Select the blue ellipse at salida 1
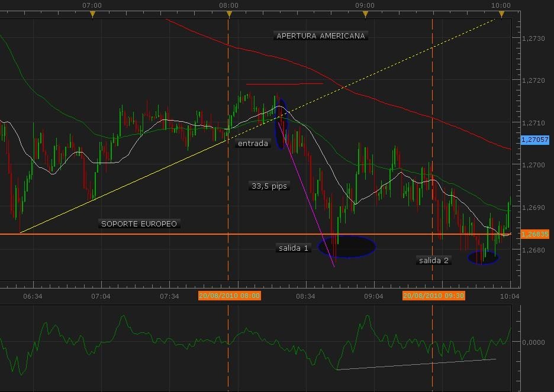This screenshot has width=554, height=392. tap(347, 247)
